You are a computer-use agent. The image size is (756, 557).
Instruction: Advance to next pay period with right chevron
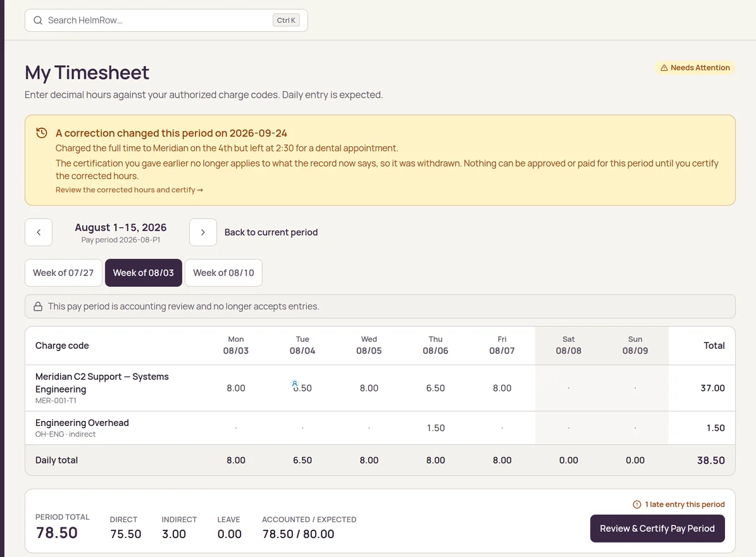coord(203,232)
